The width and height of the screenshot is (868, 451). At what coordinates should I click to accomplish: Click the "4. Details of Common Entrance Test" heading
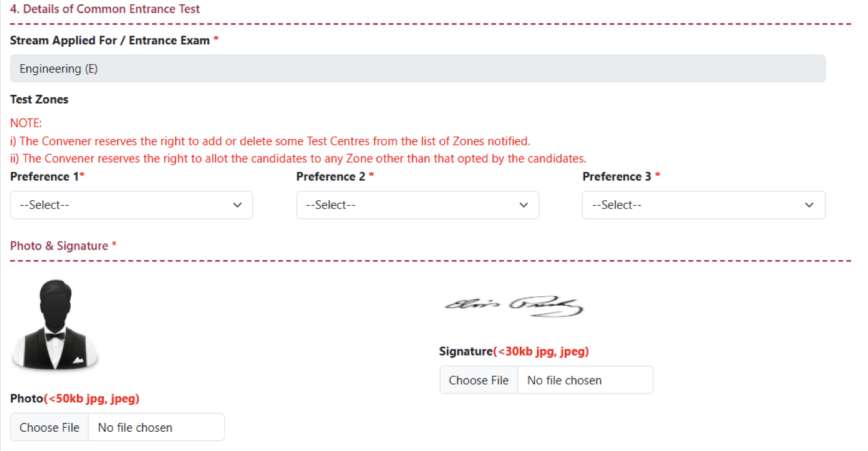105,9
